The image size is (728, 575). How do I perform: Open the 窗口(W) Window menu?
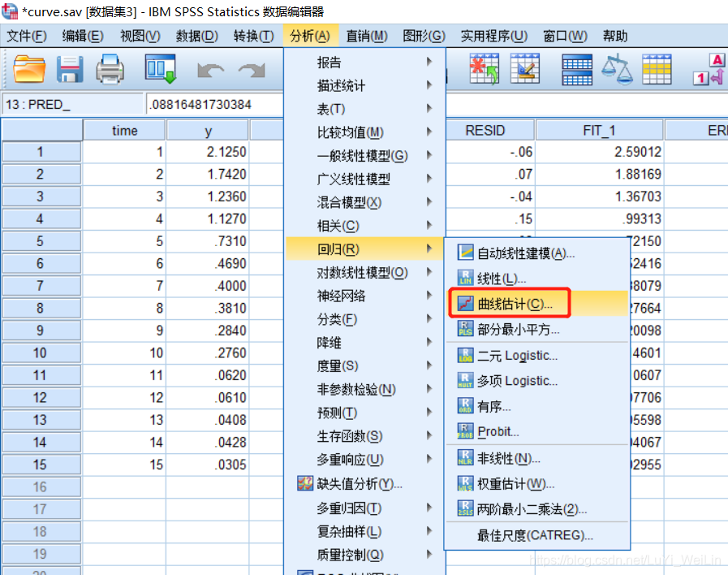click(x=565, y=36)
